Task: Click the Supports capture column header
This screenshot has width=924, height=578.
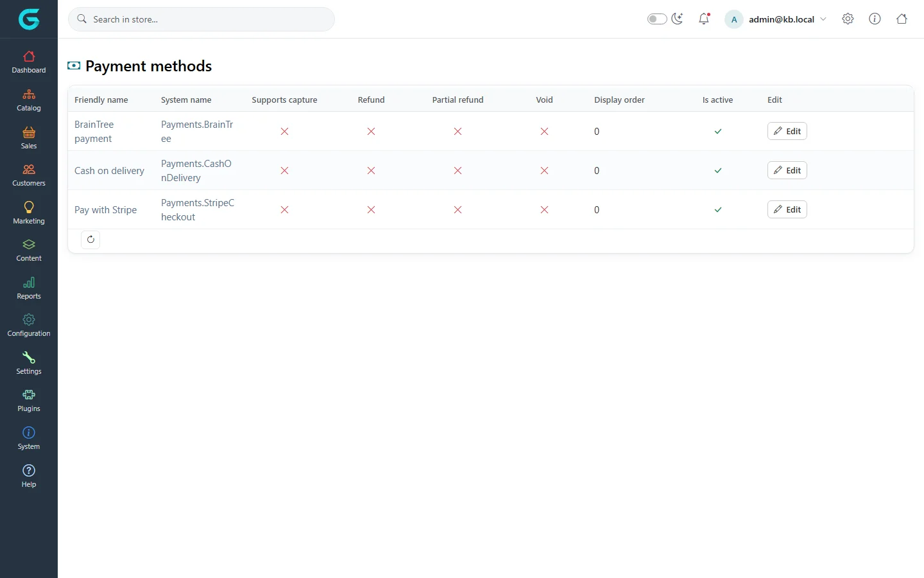Action: pyautogui.click(x=284, y=100)
